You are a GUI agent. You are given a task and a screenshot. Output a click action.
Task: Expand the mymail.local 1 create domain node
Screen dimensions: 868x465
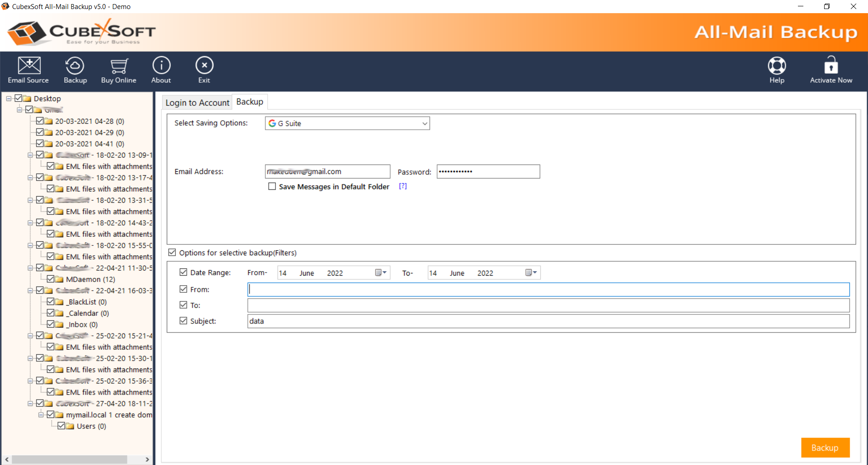(x=41, y=414)
